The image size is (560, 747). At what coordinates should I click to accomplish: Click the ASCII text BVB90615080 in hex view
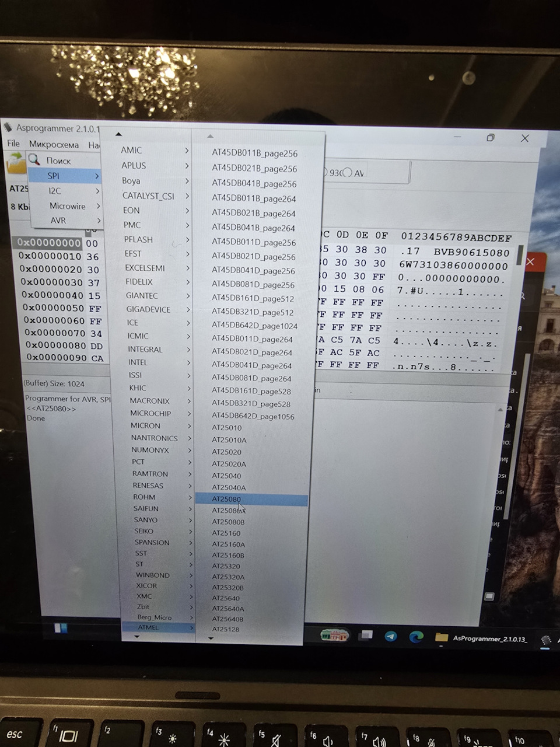click(472, 252)
